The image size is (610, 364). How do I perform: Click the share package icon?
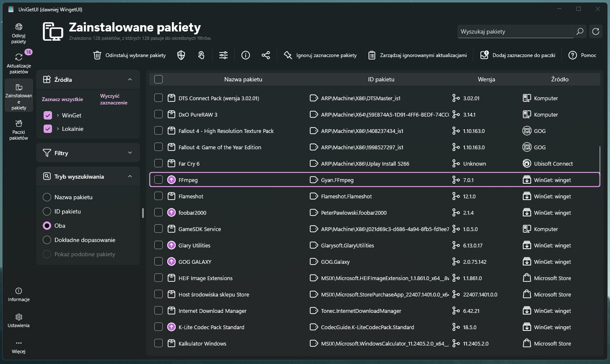click(x=266, y=55)
